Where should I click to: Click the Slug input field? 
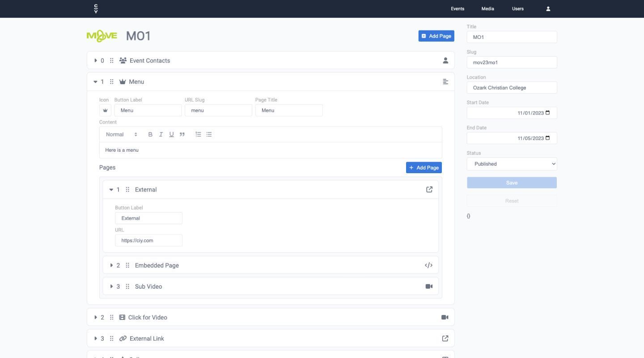click(x=512, y=62)
